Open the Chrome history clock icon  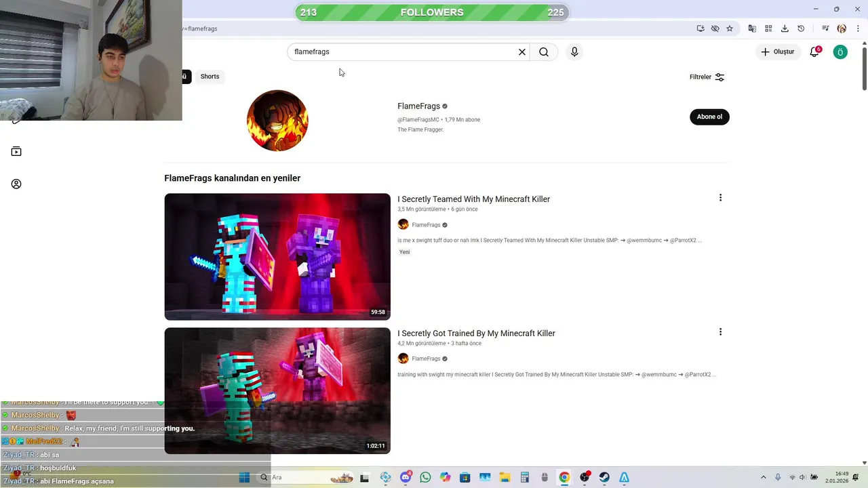pyautogui.click(x=801, y=28)
